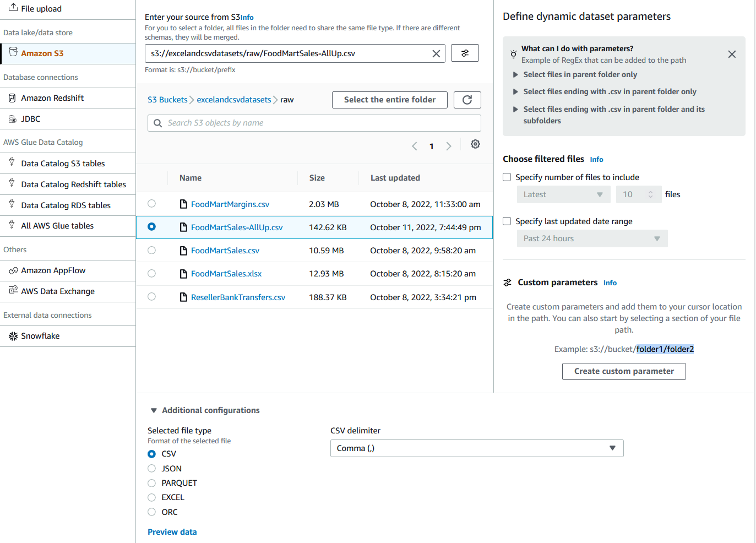Select the FoodMartSales-AllUp.csv radio button
The width and height of the screenshot is (756, 543).
(x=151, y=227)
